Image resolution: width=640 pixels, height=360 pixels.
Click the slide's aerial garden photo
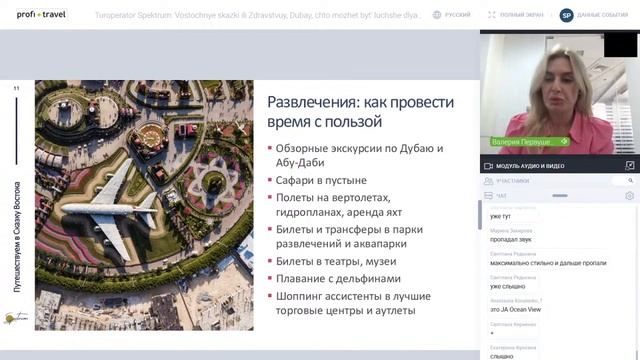coord(144,205)
